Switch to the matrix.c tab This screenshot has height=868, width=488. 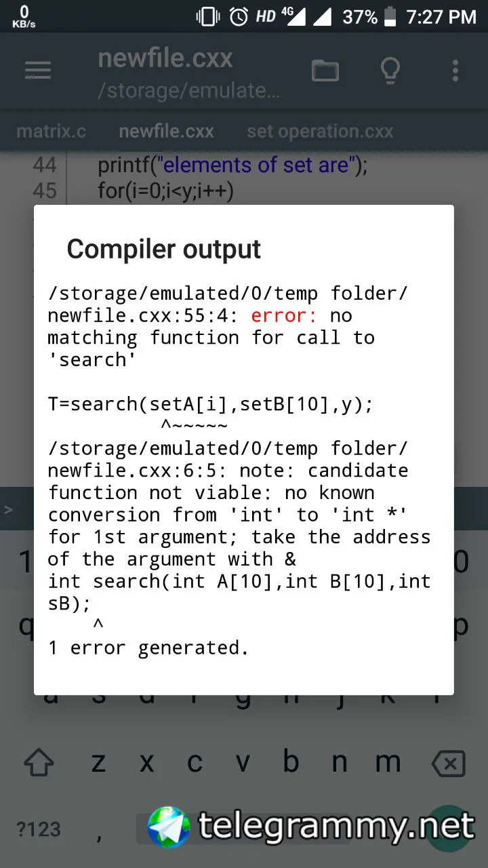(x=52, y=131)
